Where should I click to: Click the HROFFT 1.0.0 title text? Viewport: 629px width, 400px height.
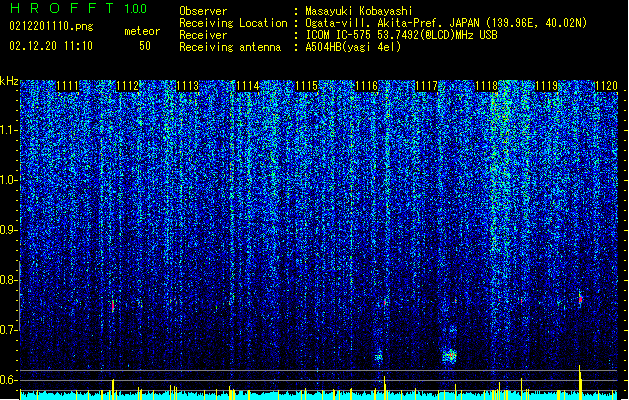tap(79, 8)
